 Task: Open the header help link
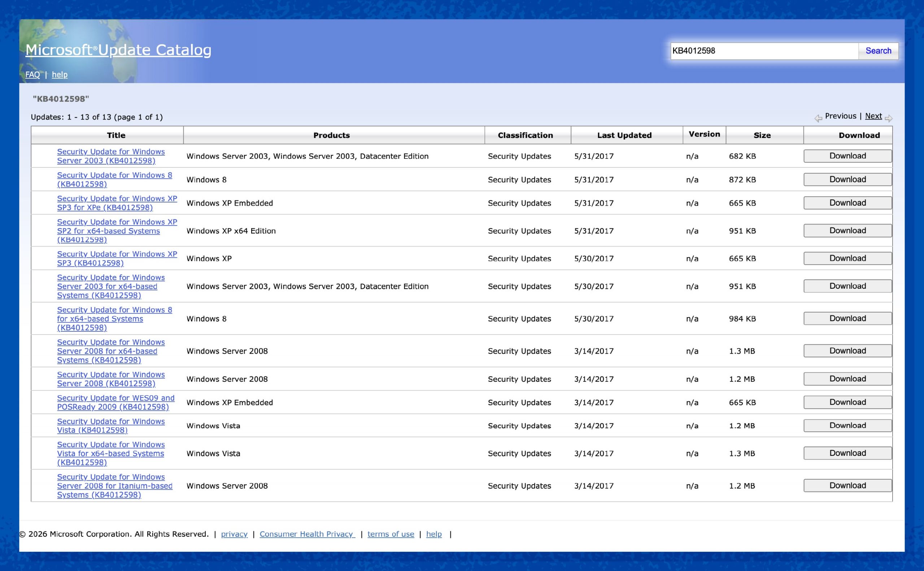60,74
